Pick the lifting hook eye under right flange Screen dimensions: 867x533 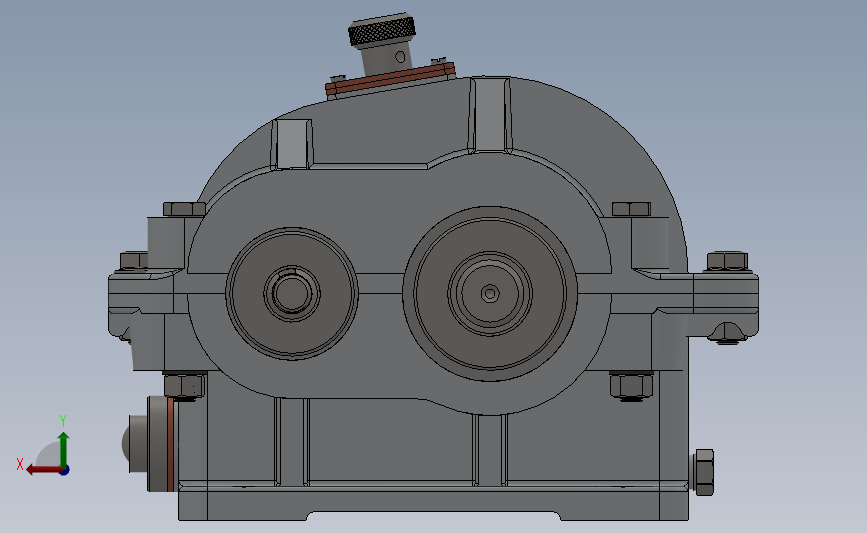(728, 332)
